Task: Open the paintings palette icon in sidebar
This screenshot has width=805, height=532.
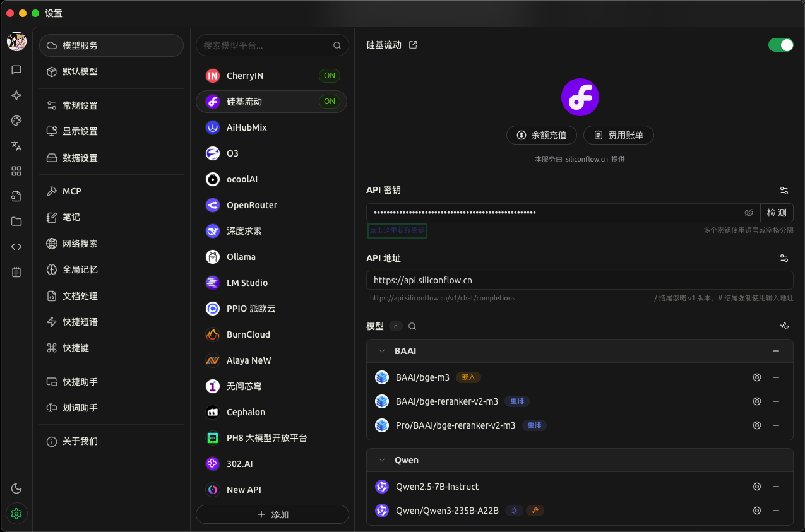Action: tap(16, 121)
